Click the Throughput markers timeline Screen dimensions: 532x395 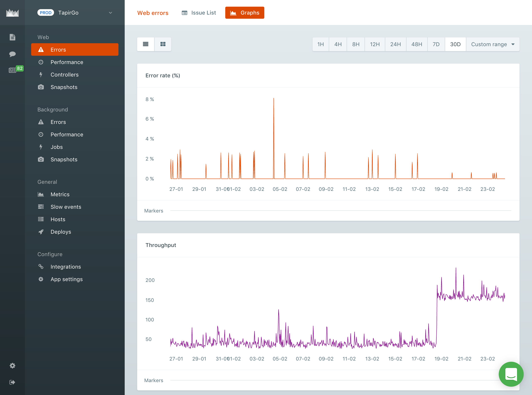point(335,380)
